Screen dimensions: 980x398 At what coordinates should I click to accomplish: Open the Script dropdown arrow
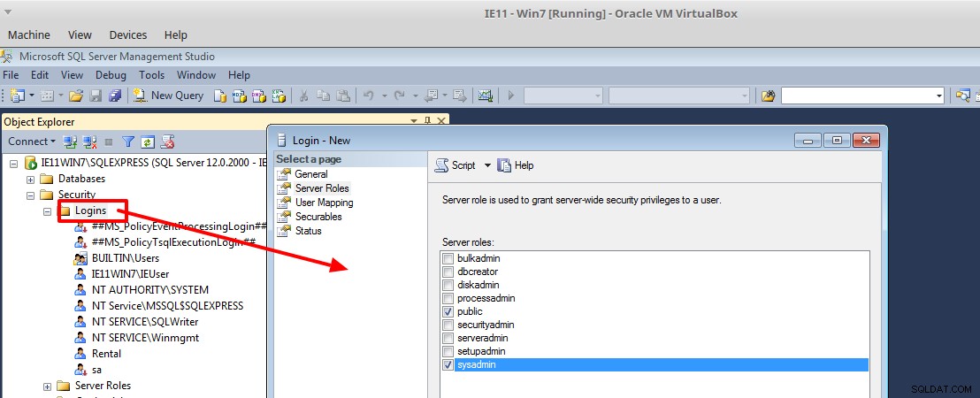(x=487, y=165)
